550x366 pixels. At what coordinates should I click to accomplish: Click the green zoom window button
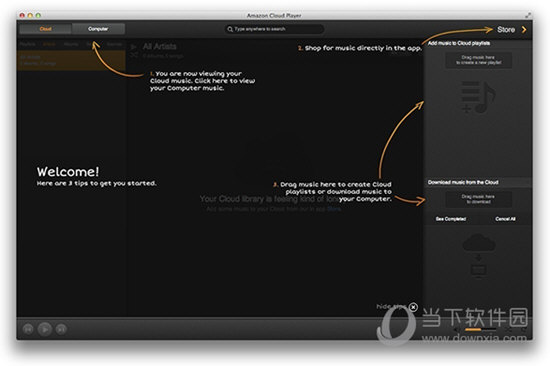[39, 15]
